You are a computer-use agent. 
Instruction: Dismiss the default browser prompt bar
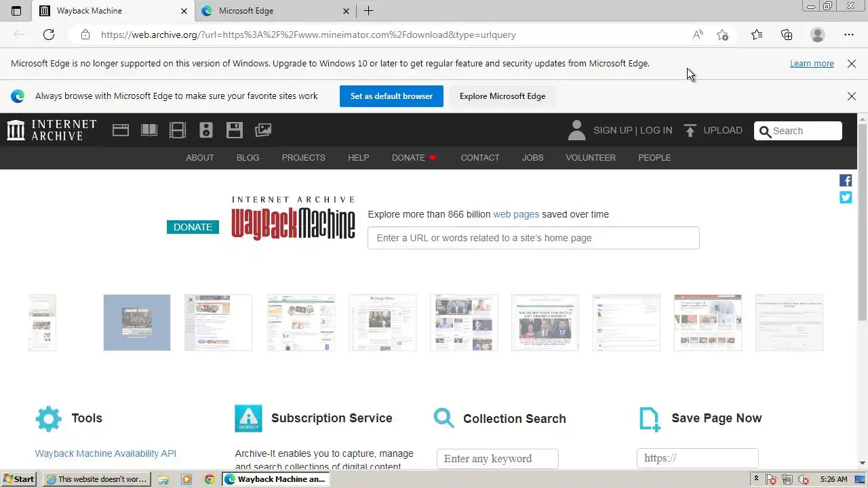(x=852, y=96)
